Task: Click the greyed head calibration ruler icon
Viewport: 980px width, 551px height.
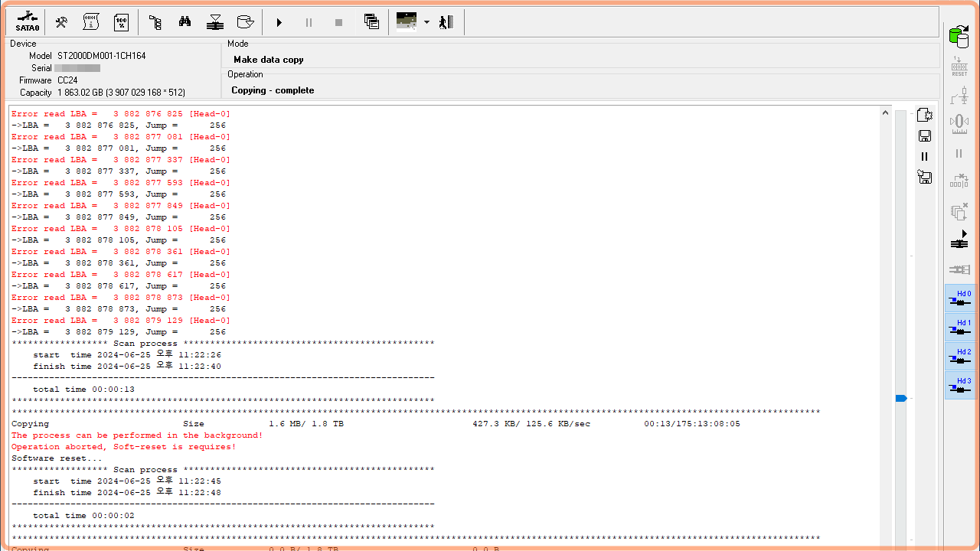Action: coord(959,124)
